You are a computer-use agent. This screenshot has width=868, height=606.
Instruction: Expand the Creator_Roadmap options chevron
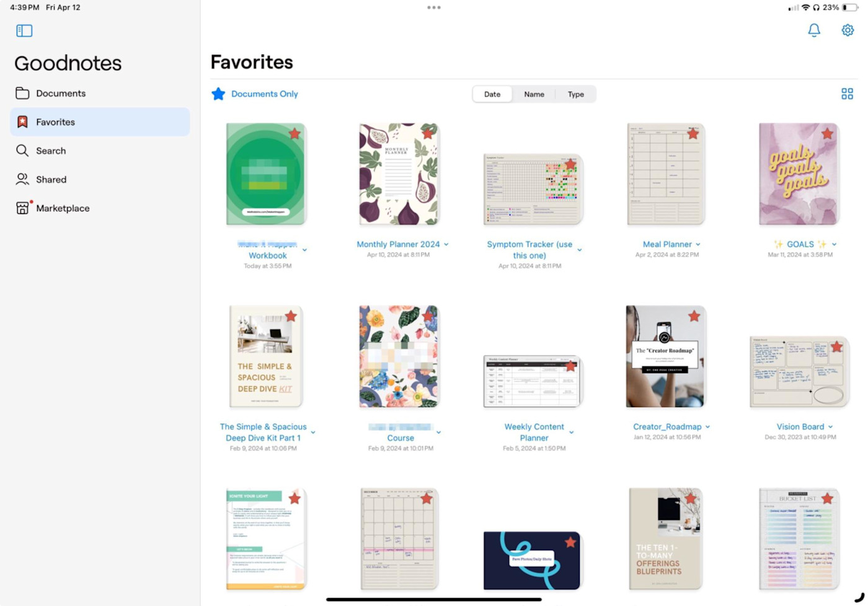pos(707,427)
